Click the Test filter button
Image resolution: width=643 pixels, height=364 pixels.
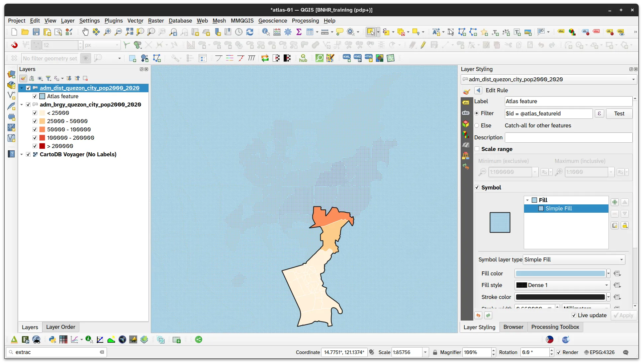tap(619, 113)
